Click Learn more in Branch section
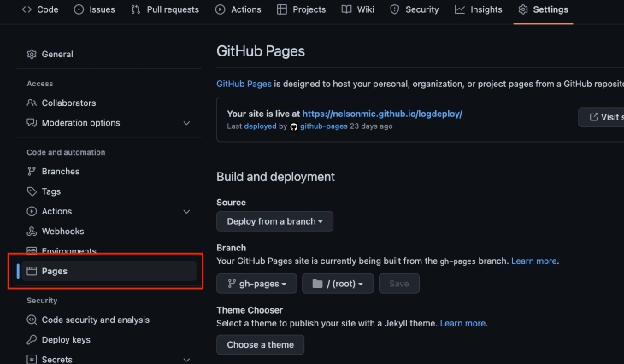This screenshot has height=364, width=624. [533, 261]
